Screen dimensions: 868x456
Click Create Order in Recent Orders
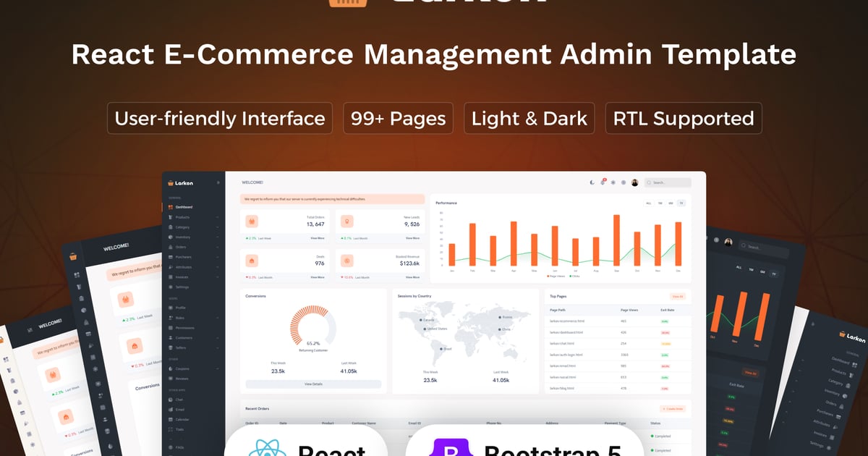pyautogui.click(x=672, y=409)
